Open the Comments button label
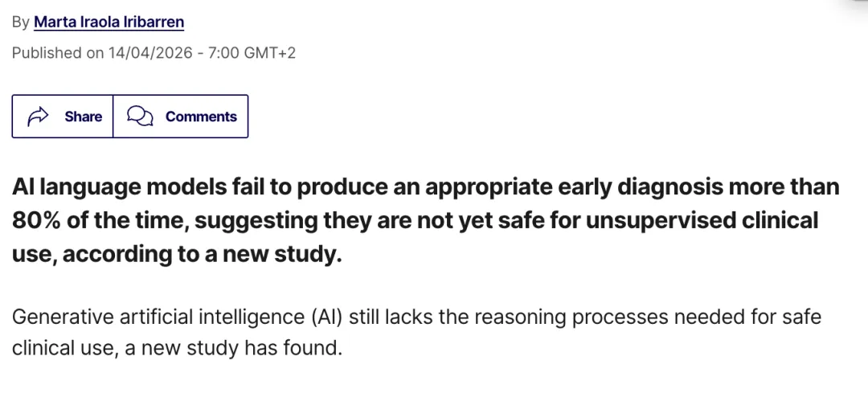868x393 pixels. tap(201, 117)
